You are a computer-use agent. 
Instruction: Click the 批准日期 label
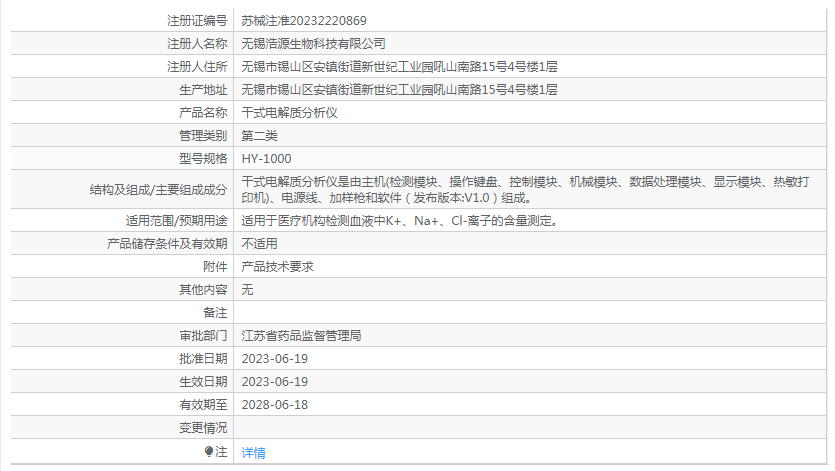point(203,359)
